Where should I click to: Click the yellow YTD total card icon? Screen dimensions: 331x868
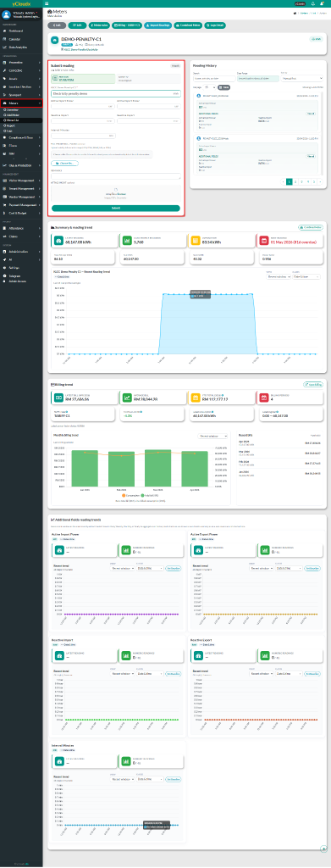pos(196,398)
